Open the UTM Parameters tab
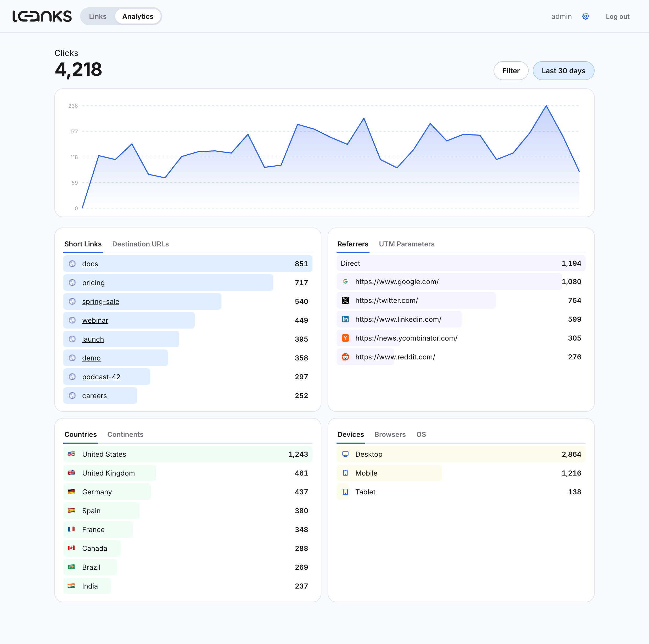The width and height of the screenshot is (649, 644). 406,244
